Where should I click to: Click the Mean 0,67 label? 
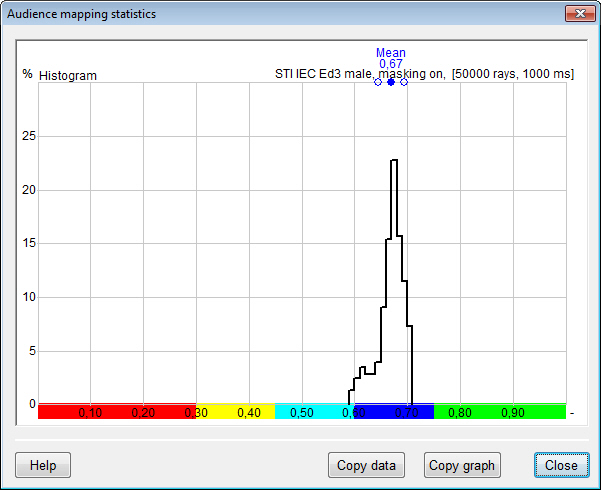(x=391, y=58)
